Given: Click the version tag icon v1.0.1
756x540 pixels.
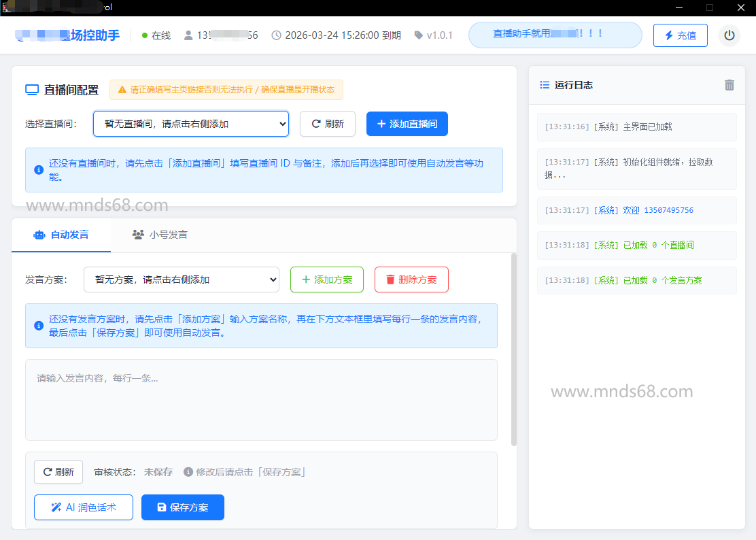Looking at the screenshot, I should click(x=418, y=35).
